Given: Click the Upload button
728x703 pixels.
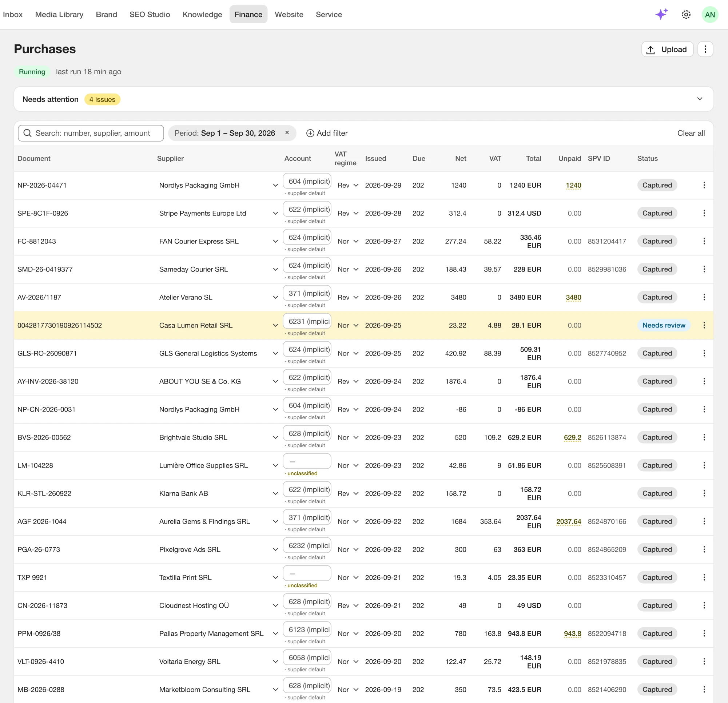Looking at the screenshot, I should coord(667,49).
